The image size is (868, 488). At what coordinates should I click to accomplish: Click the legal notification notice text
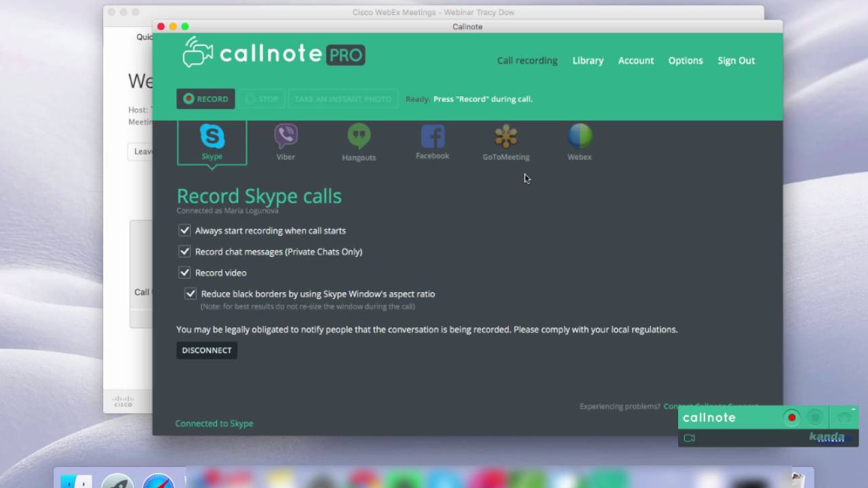coord(427,329)
